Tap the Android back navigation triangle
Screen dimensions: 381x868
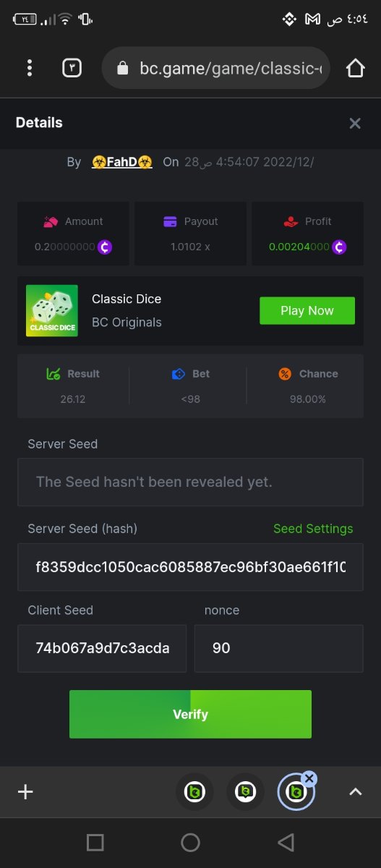coord(286,842)
